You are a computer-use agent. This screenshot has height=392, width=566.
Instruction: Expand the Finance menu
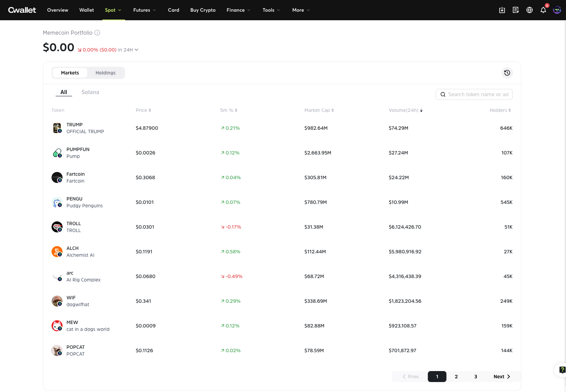(x=238, y=10)
